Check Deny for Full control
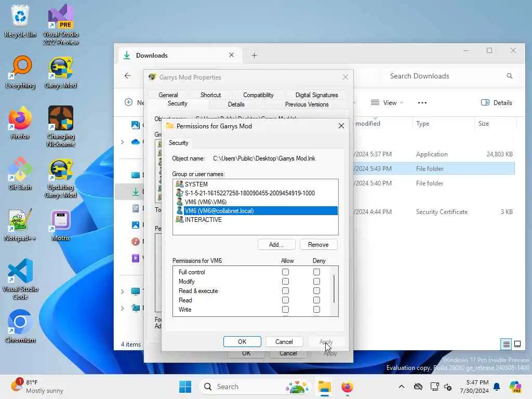Viewport: 532px width, 399px height. (316, 272)
